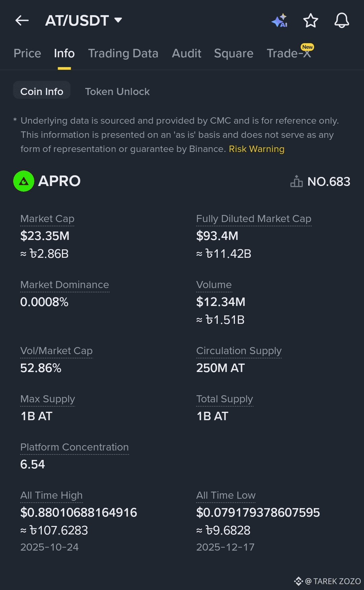Viewport: 364px width, 590px height.
Task: Select the Coin Info pill
Action: click(42, 91)
